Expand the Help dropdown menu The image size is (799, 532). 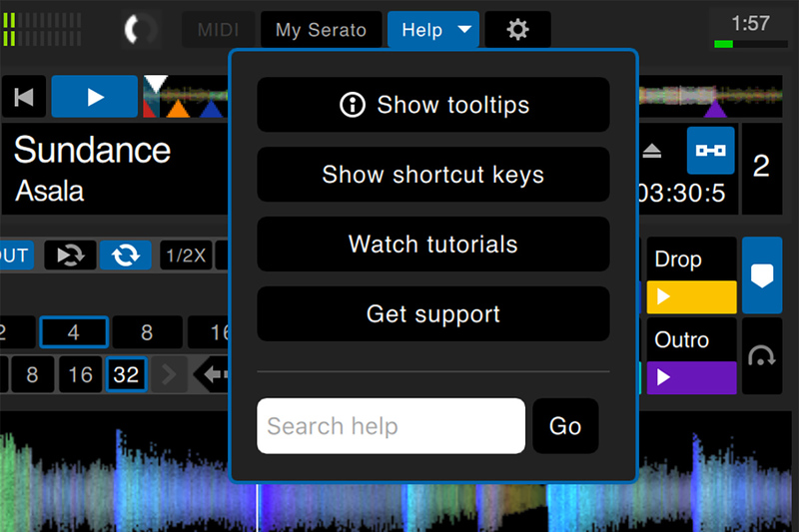pos(433,30)
